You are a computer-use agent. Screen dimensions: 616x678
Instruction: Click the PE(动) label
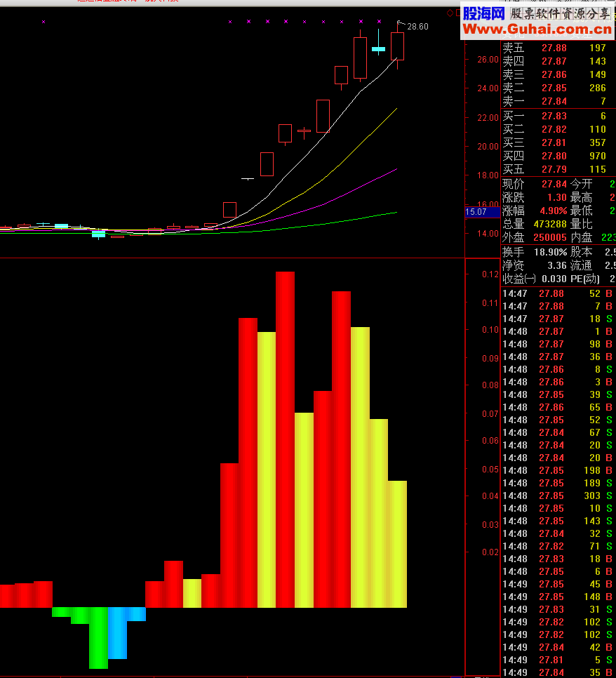pyautogui.click(x=585, y=279)
